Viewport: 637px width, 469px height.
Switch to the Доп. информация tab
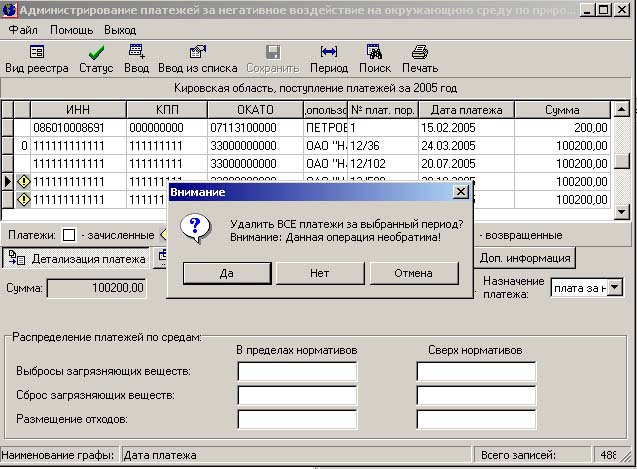click(x=525, y=258)
